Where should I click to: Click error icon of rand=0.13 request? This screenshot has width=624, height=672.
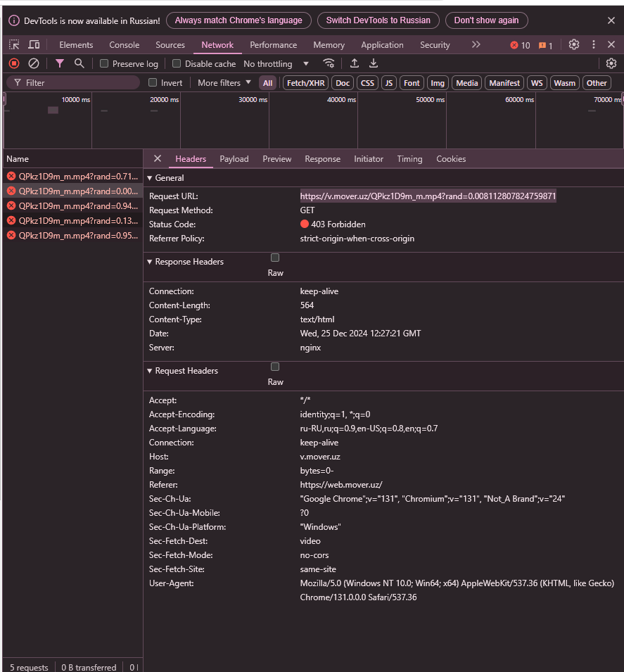(x=11, y=221)
